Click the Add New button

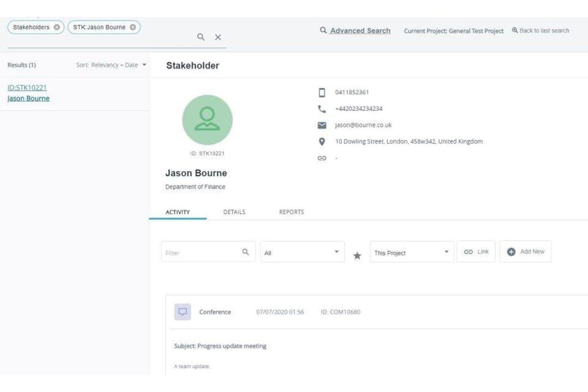pyautogui.click(x=525, y=251)
